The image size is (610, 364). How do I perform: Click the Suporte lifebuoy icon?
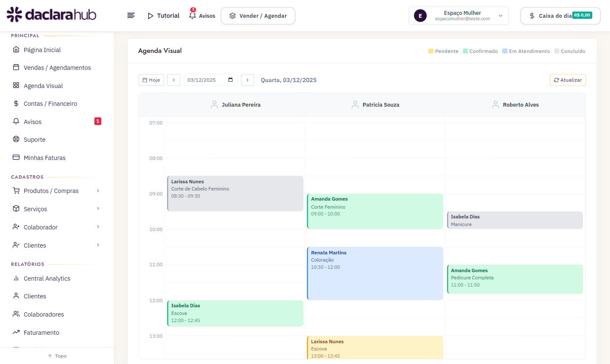point(16,139)
